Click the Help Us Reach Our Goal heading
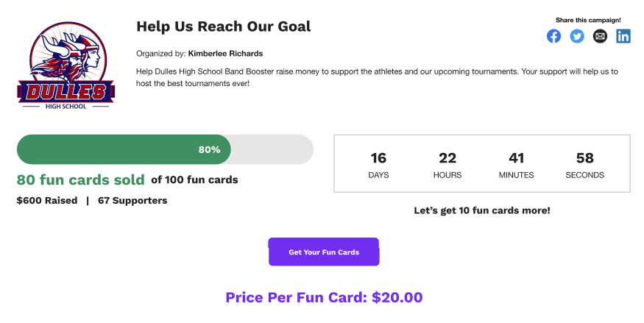Viewport: 644px width, 323px height. coord(224,26)
